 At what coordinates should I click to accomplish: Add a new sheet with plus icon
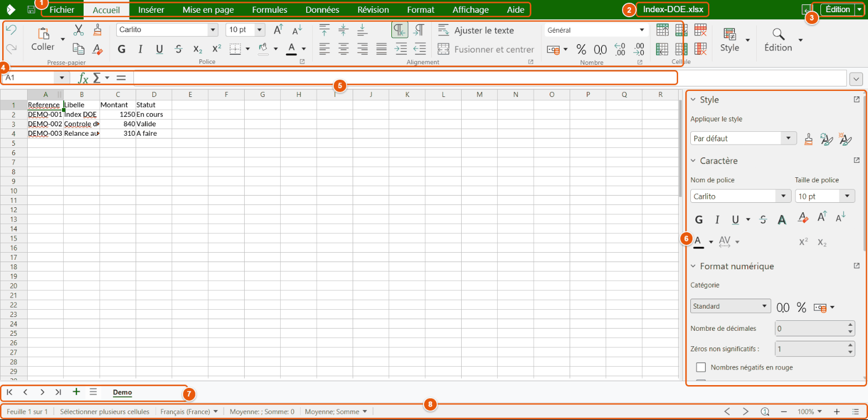(76, 392)
